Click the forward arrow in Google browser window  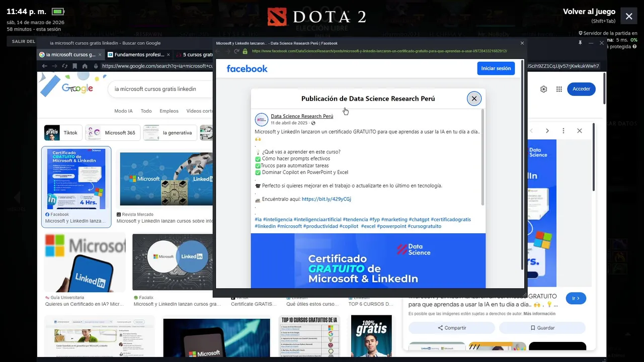tap(54, 66)
